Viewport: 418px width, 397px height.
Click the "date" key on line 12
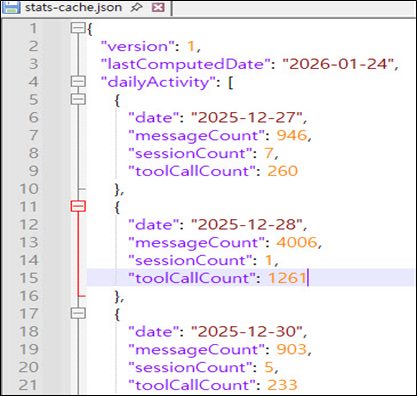coord(154,225)
